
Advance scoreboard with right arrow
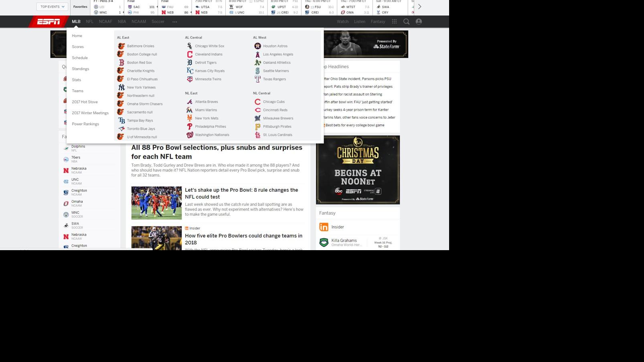[x=419, y=7]
